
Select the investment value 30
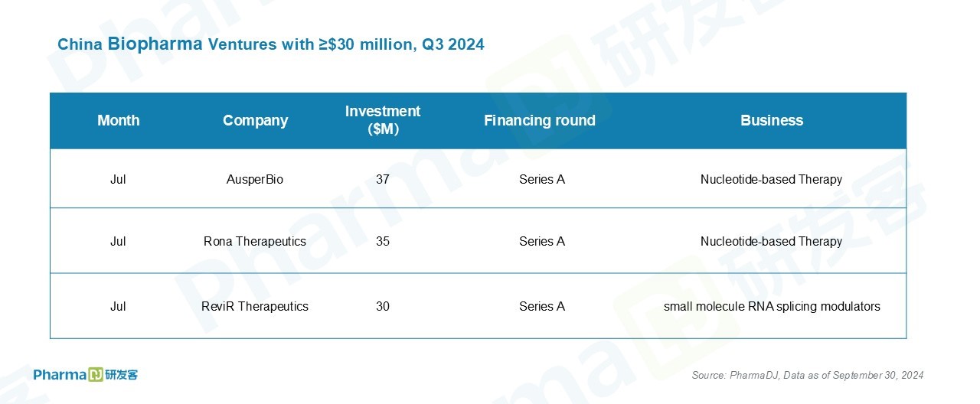(383, 307)
